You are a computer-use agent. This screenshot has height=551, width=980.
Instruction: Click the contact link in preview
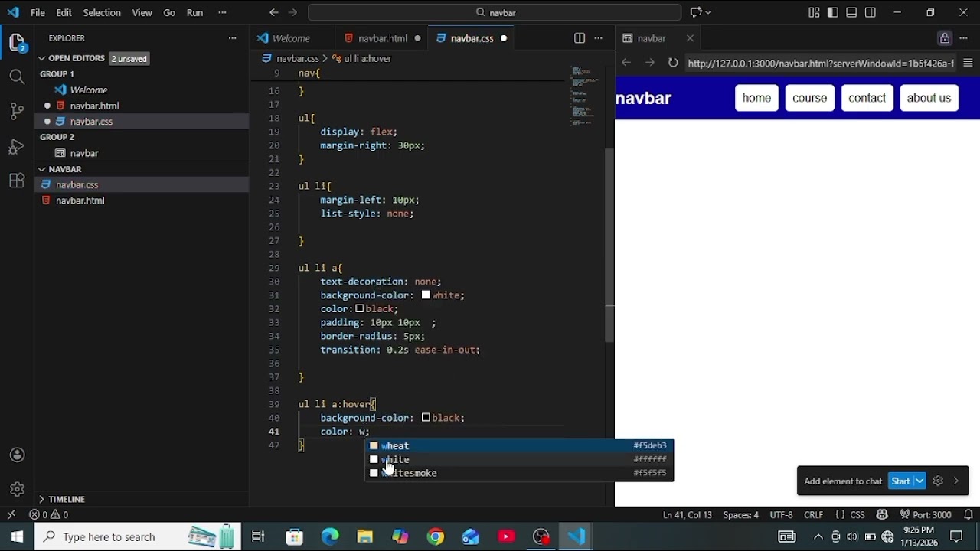point(867,98)
